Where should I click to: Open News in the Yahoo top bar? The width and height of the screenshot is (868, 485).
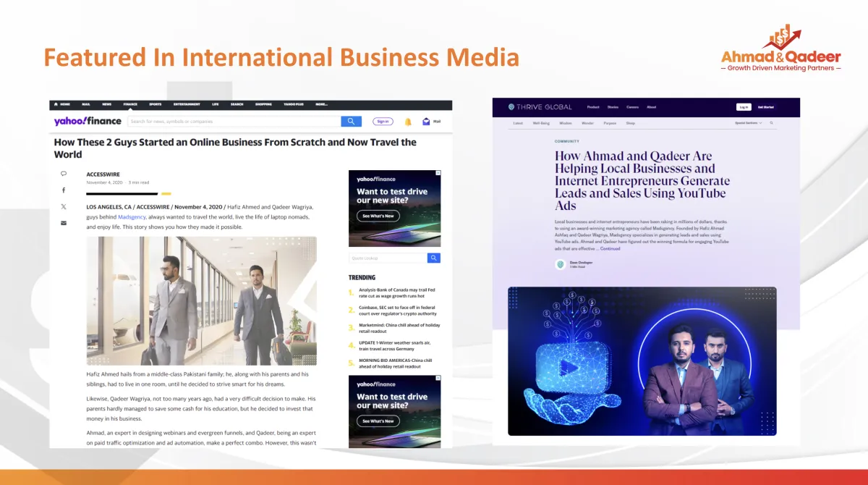click(x=106, y=104)
